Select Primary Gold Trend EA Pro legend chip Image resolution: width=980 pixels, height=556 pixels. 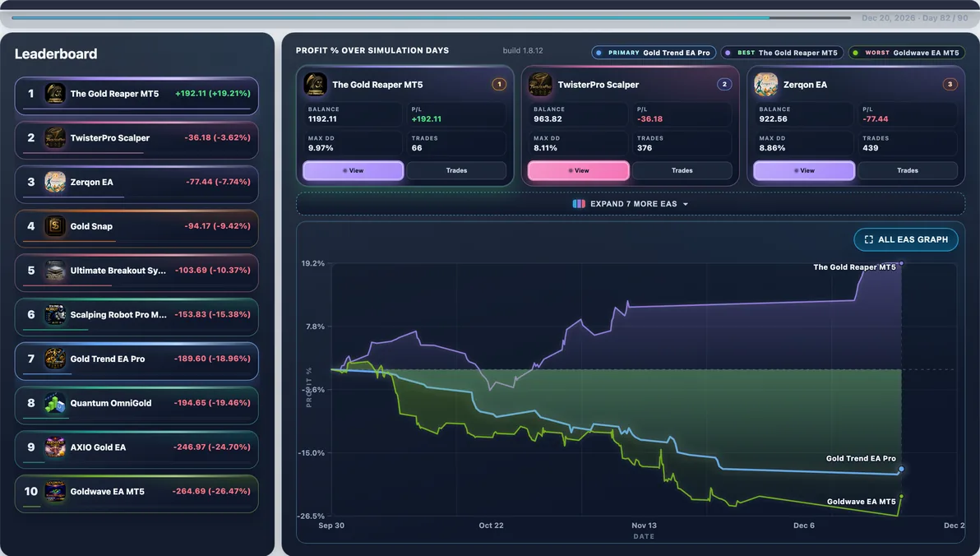tap(654, 53)
